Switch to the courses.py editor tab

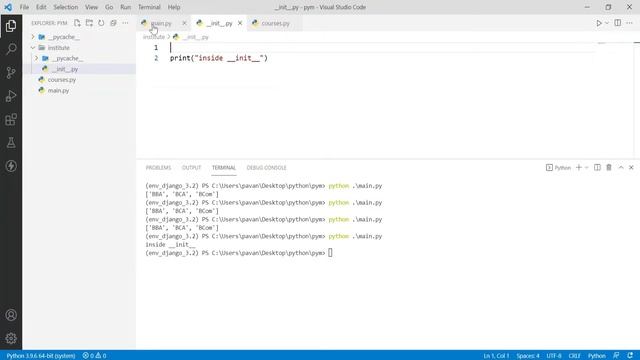point(276,23)
